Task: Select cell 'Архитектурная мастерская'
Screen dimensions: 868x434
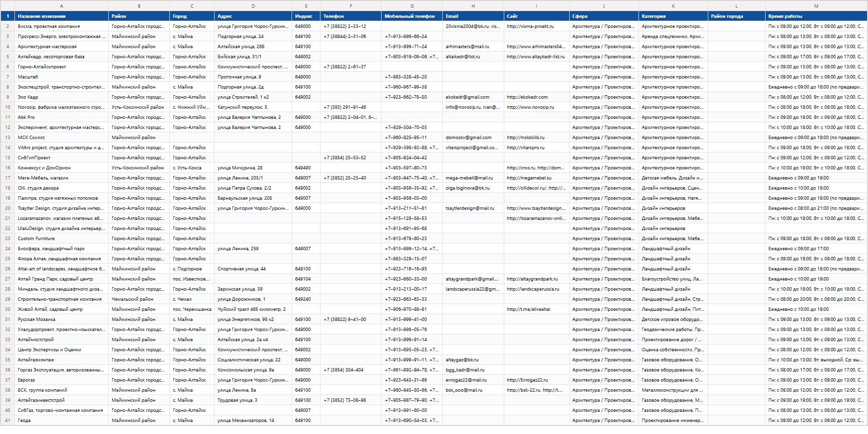Action: click(x=62, y=47)
